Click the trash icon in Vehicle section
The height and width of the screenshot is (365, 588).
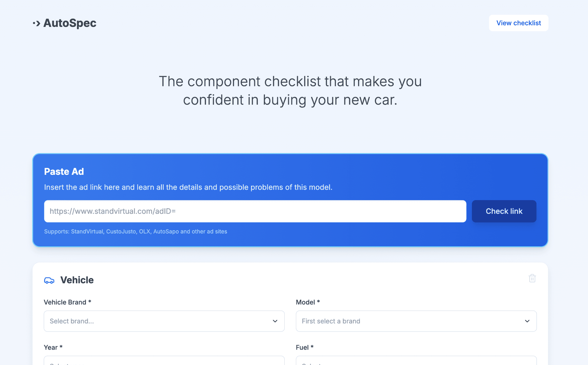pyautogui.click(x=532, y=278)
